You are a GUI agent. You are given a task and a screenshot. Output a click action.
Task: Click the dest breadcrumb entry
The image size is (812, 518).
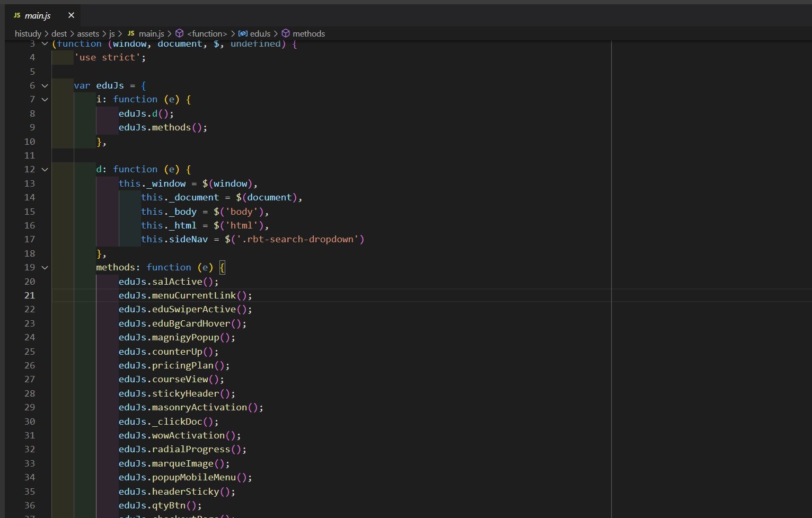point(59,33)
